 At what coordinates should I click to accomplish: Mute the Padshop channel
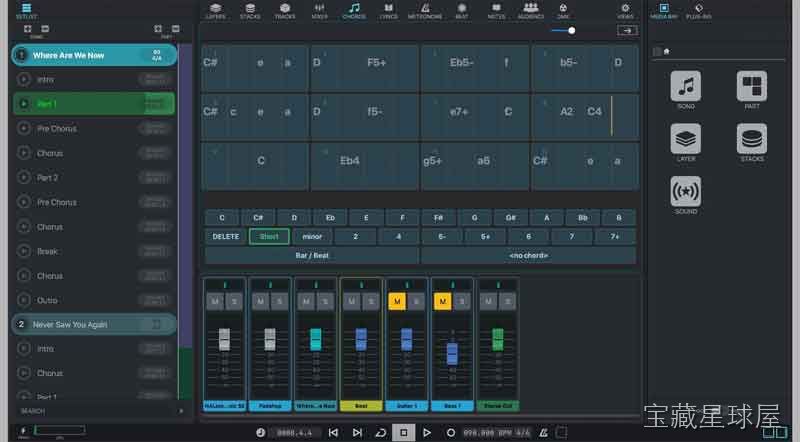point(260,302)
